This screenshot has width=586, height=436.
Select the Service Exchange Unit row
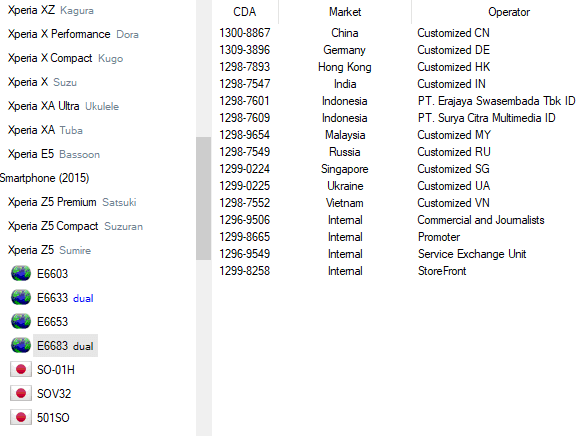point(399,254)
